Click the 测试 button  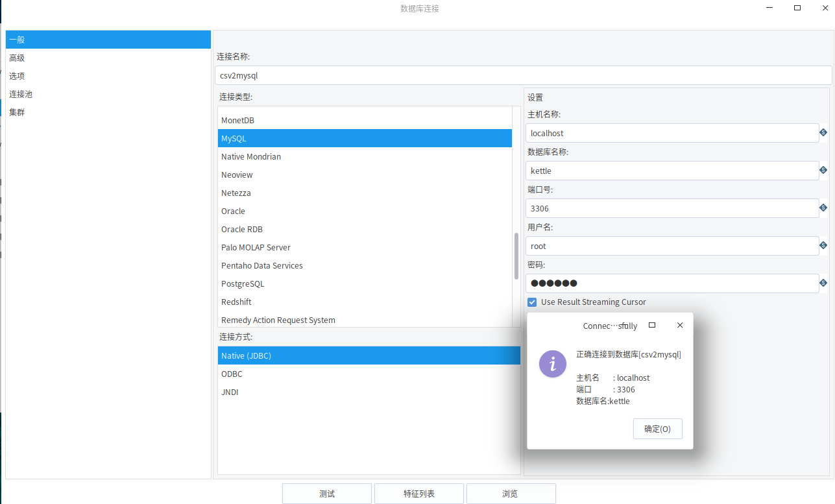point(326,493)
